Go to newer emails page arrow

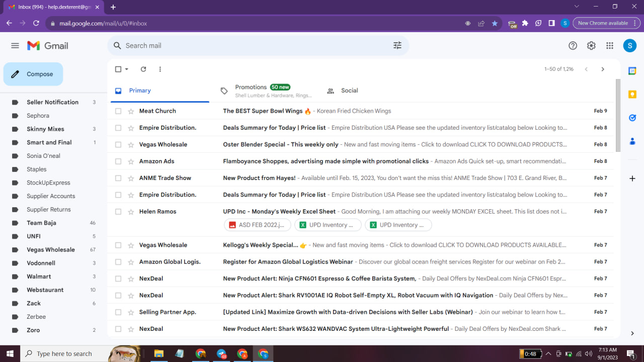coord(586,69)
